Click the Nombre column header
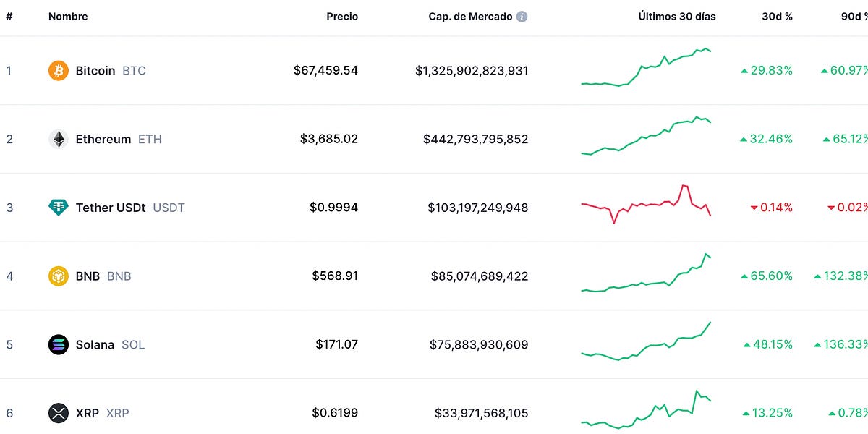This screenshot has width=868, height=434. (67, 16)
